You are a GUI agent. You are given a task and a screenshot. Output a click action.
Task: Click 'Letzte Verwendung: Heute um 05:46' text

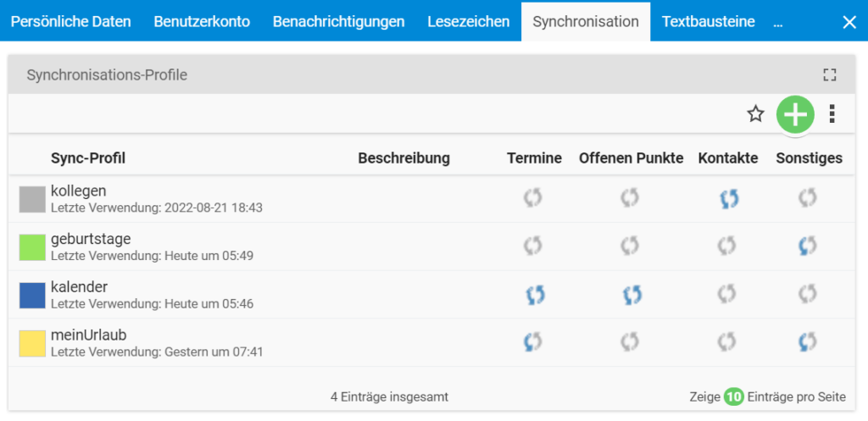tap(153, 304)
